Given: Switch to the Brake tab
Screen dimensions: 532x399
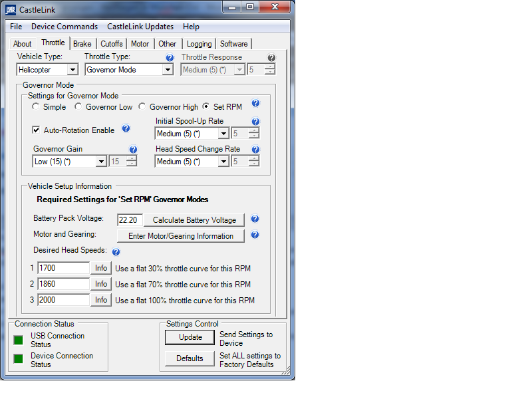Looking at the screenshot, I should tap(82, 44).
